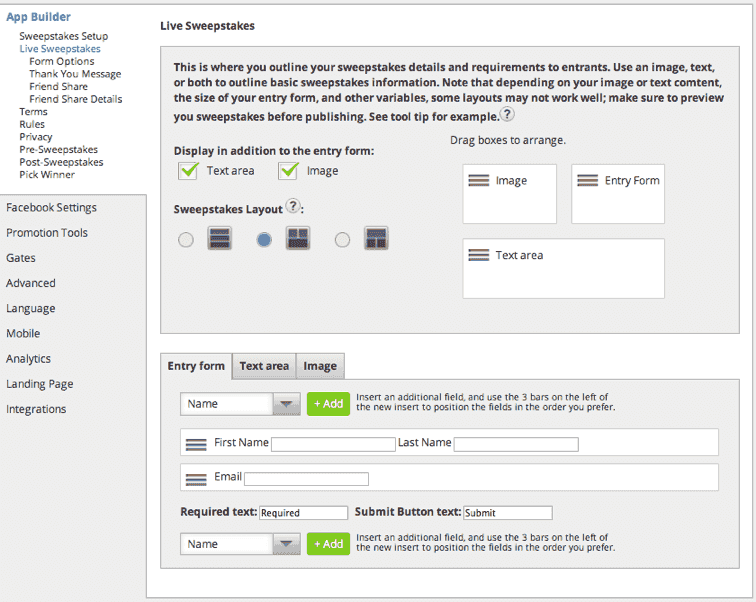Open the bottom Name field dropdown
756x602 pixels.
pos(241,544)
